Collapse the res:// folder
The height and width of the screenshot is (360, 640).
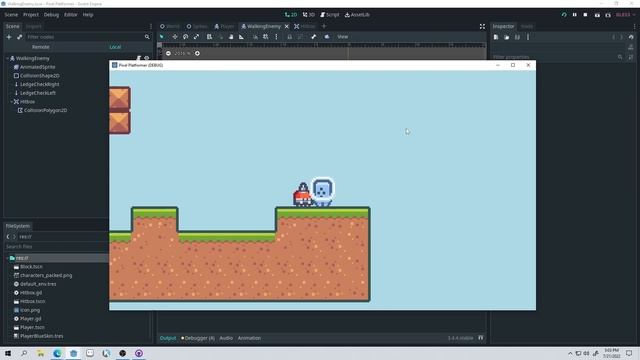pos(7,258)
